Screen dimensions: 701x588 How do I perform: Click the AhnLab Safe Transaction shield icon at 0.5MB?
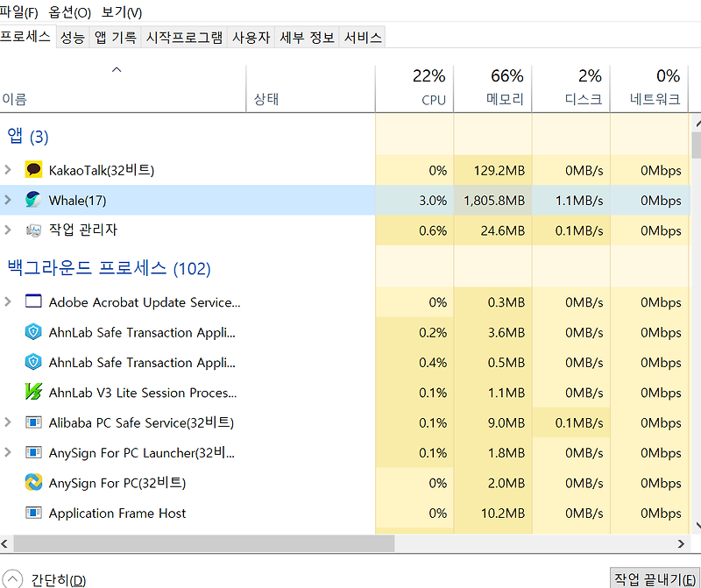[33, 362]
